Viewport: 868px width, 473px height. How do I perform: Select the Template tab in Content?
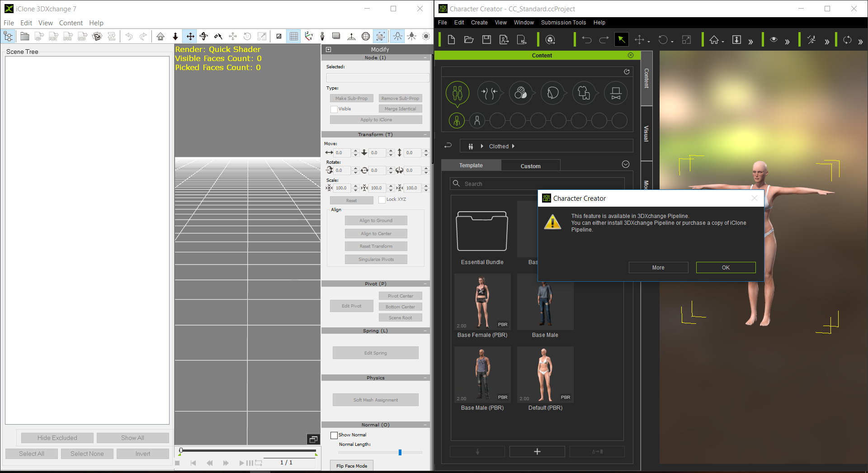pos(471,165)
